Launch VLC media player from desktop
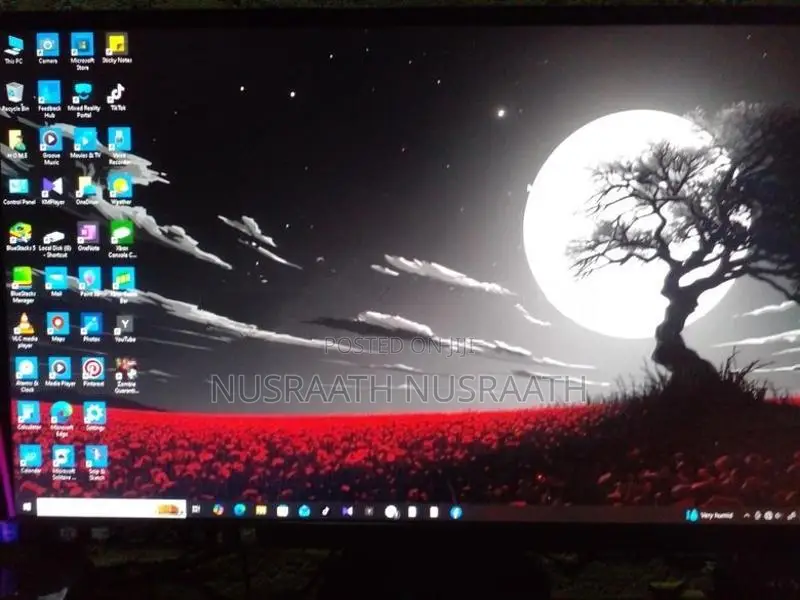This screenshot has width=800, height=600. click(x=24, y=331)
